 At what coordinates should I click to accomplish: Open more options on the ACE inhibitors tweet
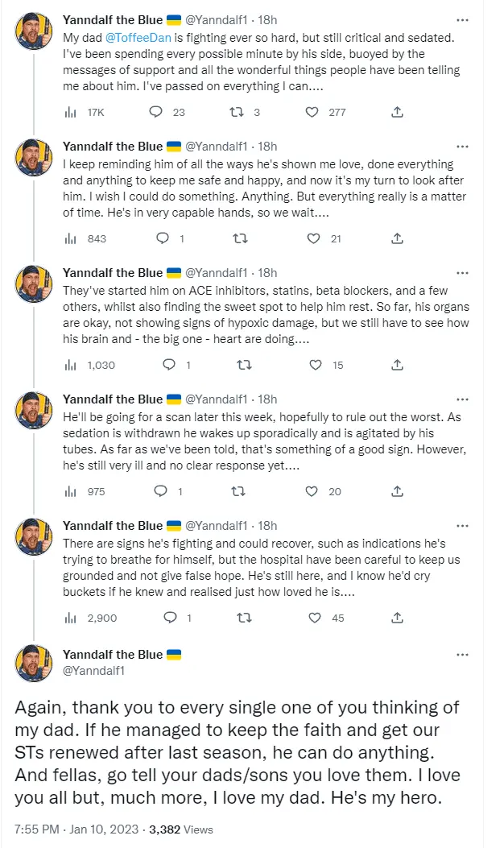click(x=462, y=273)
